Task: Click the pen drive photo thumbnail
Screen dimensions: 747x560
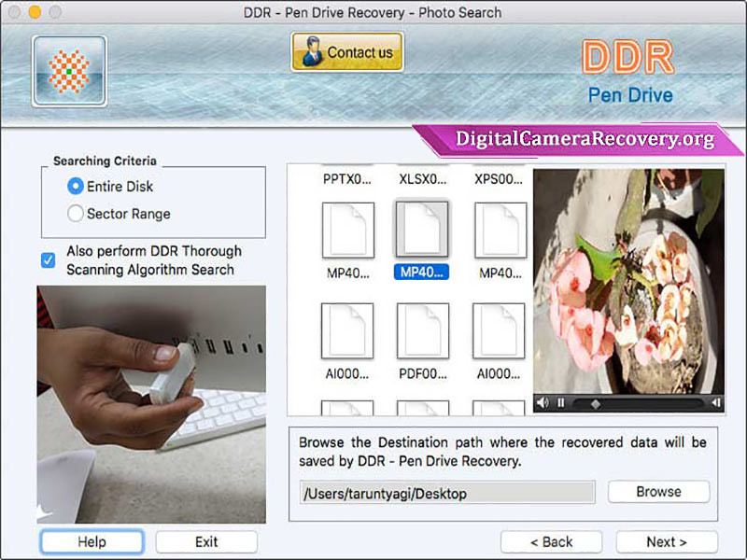Action: point(151,404)
